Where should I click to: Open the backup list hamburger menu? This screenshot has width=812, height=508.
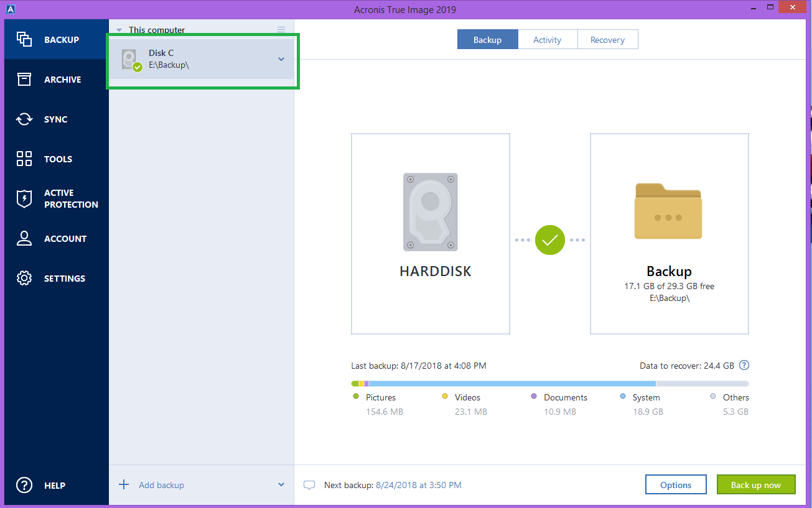point(281,30)
